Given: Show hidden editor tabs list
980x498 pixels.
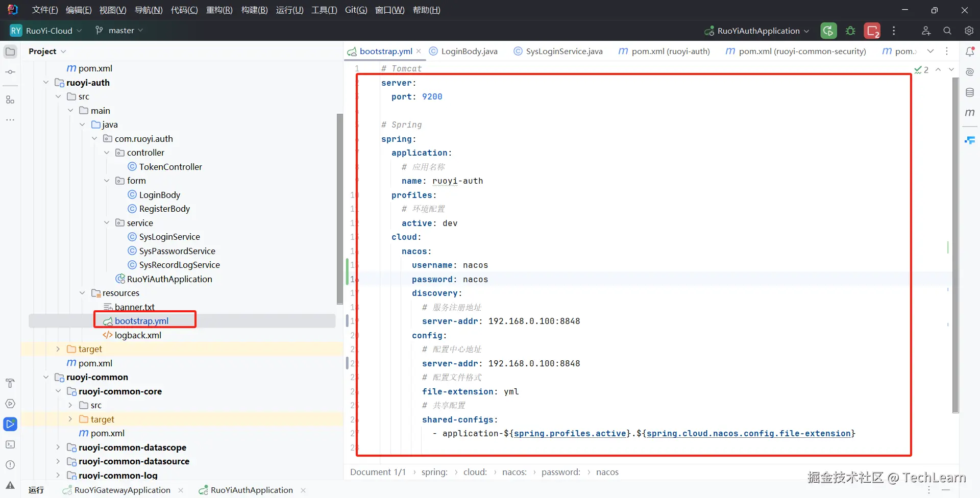Looking at the screenshot, I should tap(930, 51).
